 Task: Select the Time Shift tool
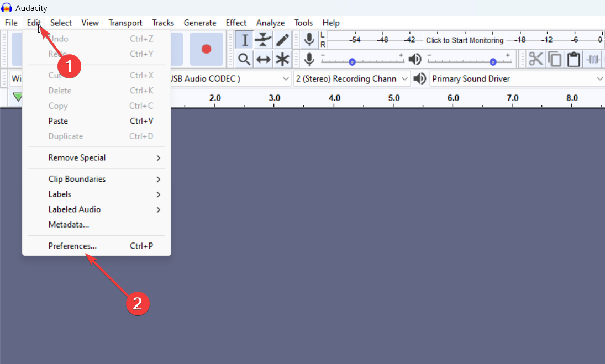(263, 60)
